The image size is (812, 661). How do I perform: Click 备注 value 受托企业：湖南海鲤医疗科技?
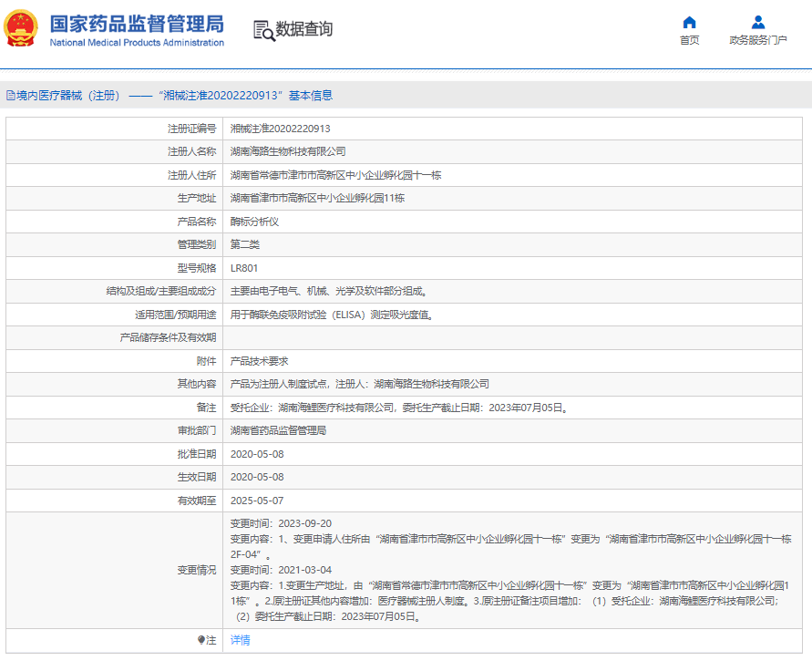click(x=399, y=408)
